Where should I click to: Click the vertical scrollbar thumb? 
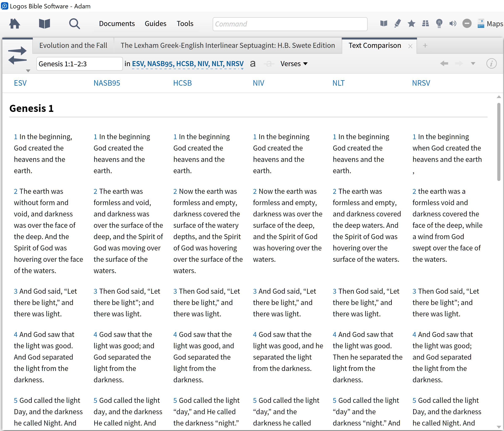tap(499, 142)
